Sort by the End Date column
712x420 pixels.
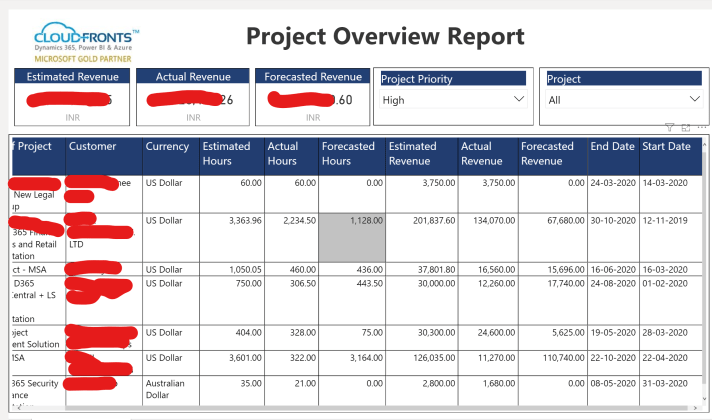coord(612,147)
